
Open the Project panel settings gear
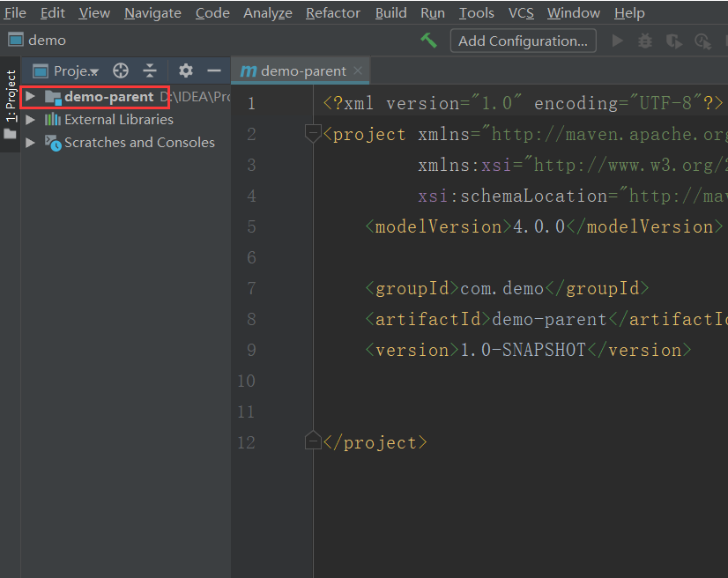186,71
